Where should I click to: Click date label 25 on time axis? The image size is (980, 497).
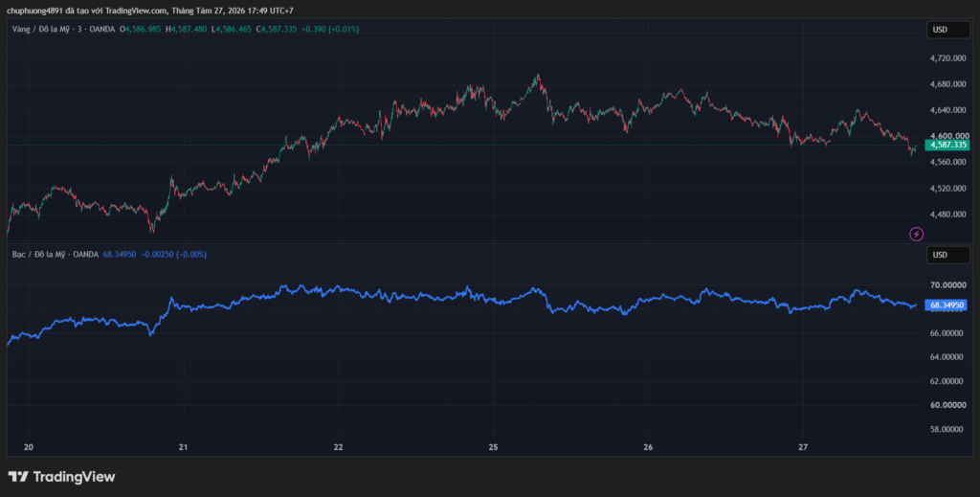(x=493, y=447)
